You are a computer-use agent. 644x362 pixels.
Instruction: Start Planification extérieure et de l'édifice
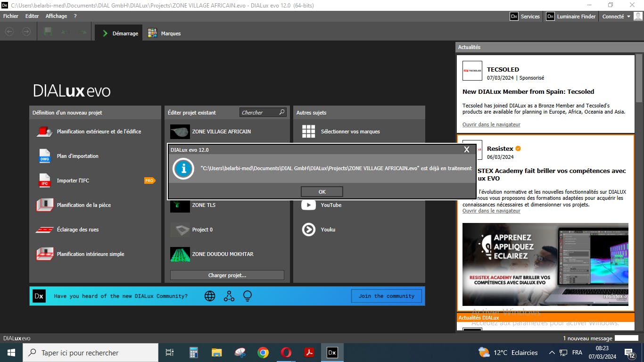[x=89, y=132]
